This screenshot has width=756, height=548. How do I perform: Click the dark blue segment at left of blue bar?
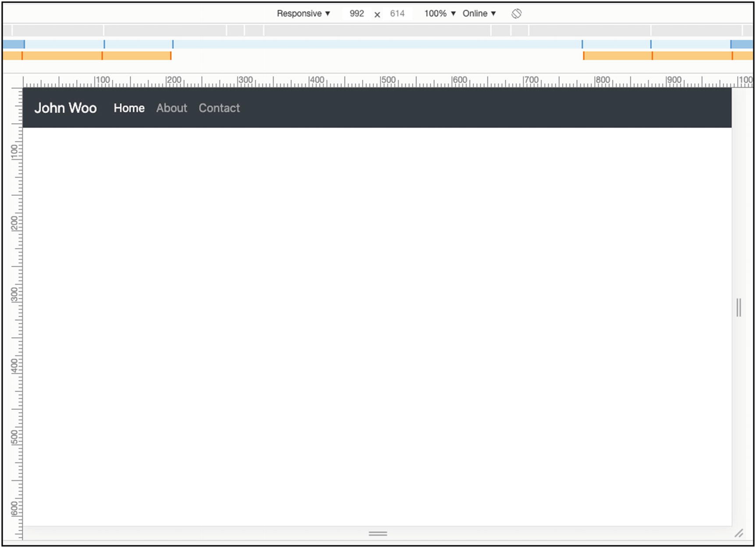click(13, 44)
